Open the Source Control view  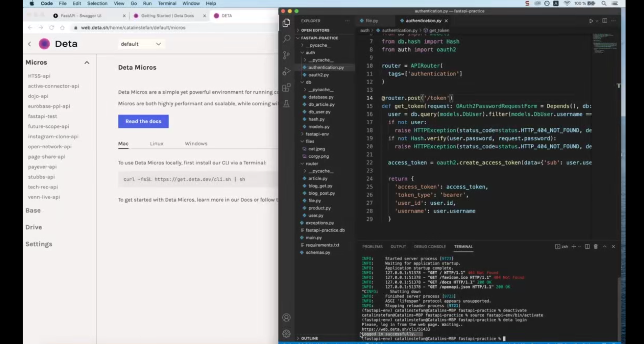click(286, 55)
